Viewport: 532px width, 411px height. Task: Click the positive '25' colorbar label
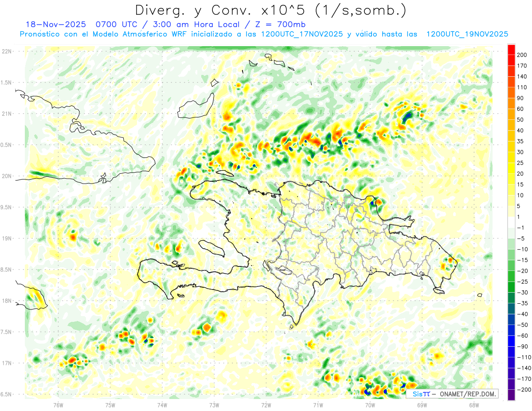tap(520, 163)
